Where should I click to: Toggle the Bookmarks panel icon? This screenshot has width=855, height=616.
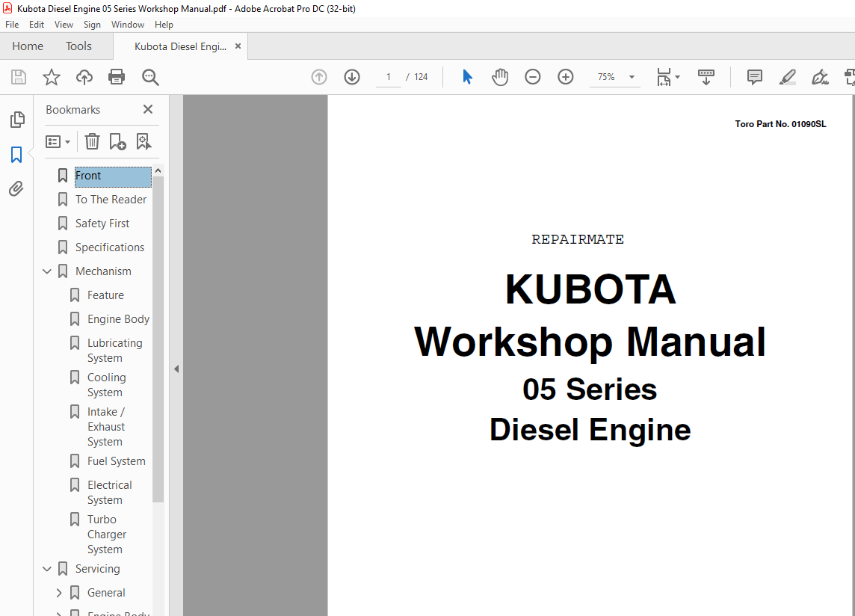point(16,155)
